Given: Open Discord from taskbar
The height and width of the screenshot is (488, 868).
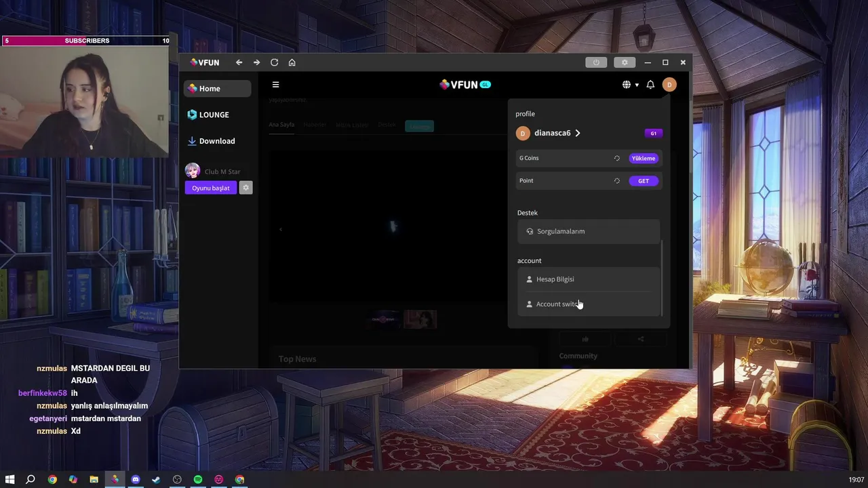Looking at the screenshot, I should click(x=136, y=479).
